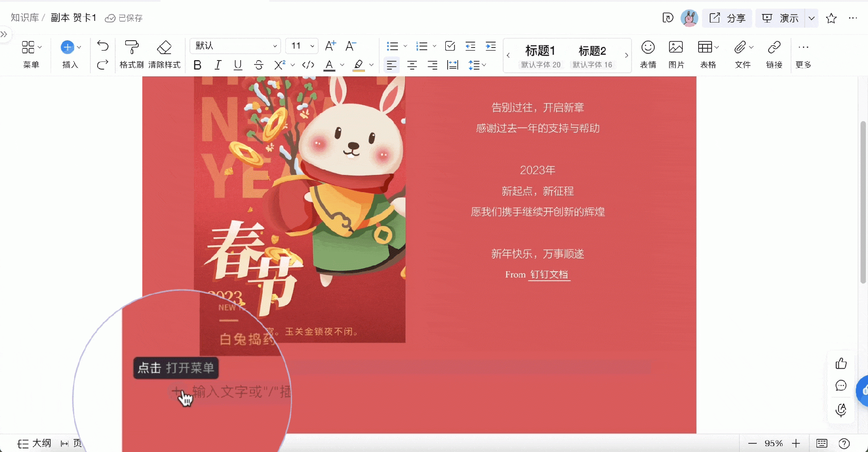Decrease font size with A- icon
This screenshot has height=452, width=868.
pos(350,46)
